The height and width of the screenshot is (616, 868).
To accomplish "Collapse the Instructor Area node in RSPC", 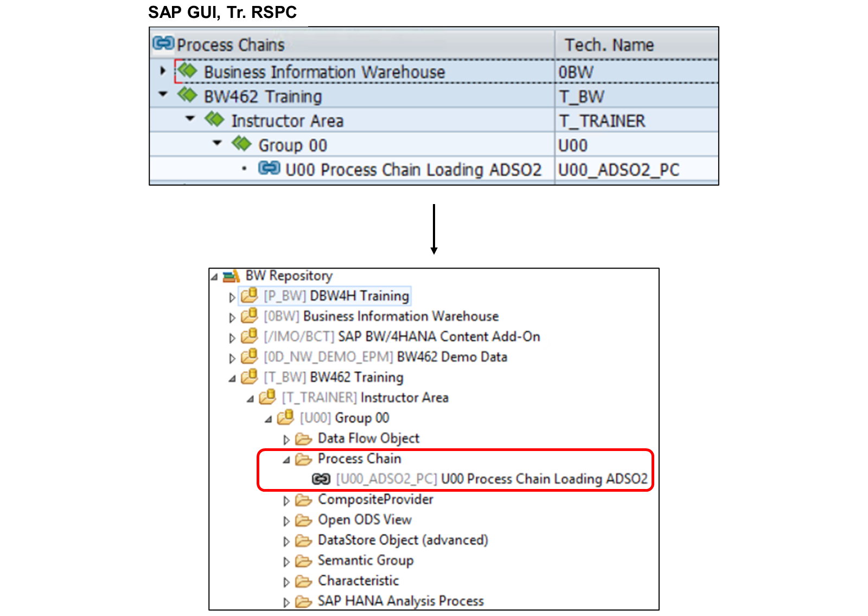I will [x=190, y=118].
